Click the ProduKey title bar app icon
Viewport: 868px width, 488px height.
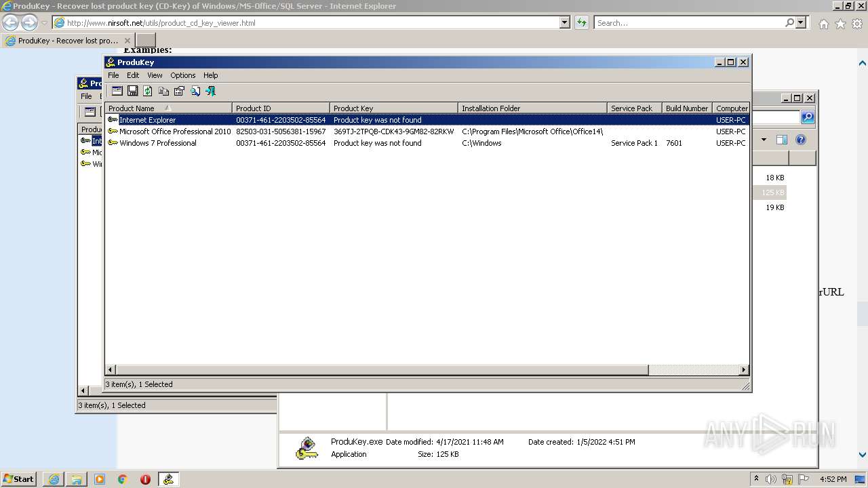coord(111,62)
